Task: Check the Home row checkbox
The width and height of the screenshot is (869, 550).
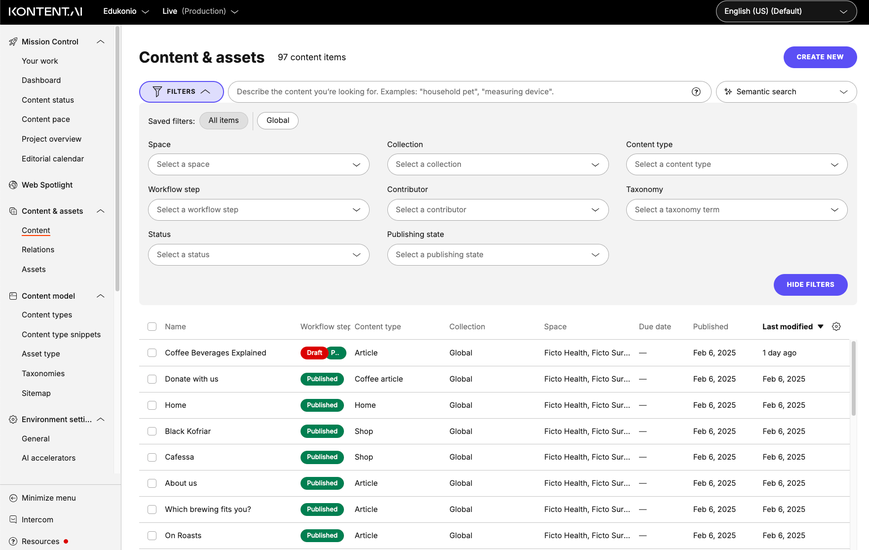Action: point(152,405)
